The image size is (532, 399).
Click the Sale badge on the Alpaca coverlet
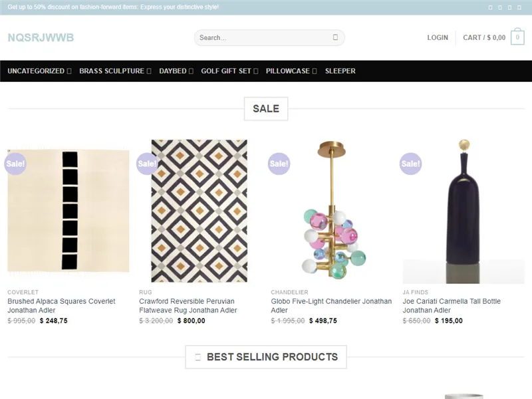(x=15, y=164)
